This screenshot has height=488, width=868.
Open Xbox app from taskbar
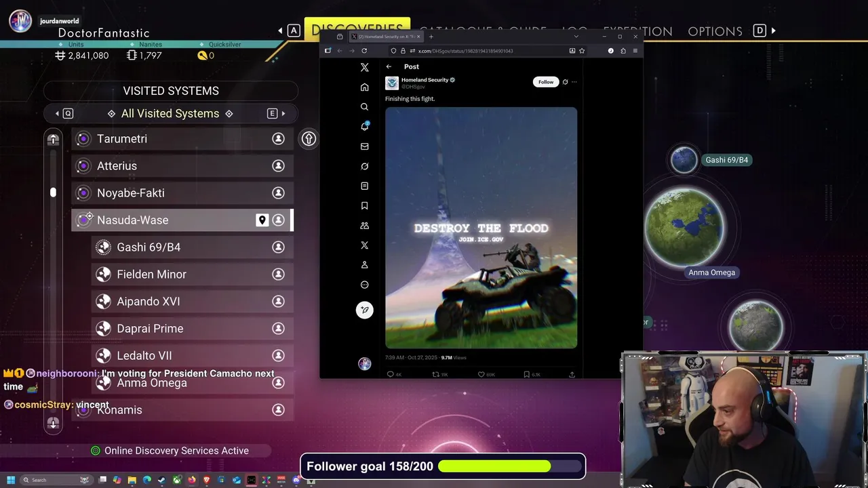177,480
